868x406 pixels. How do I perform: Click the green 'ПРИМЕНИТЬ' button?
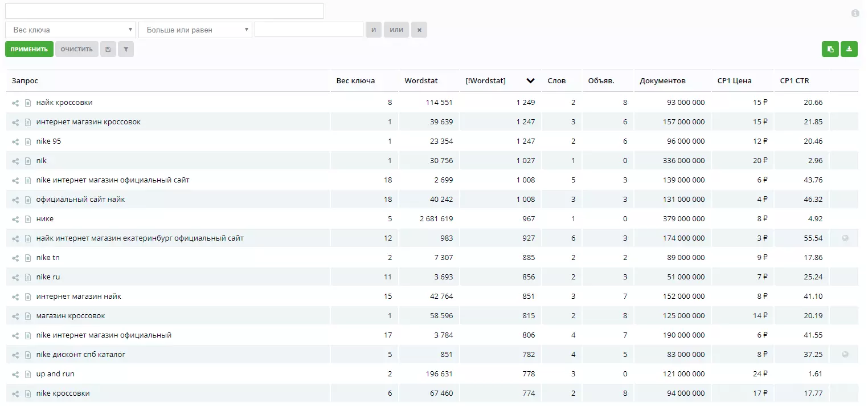tap(29, 49)
